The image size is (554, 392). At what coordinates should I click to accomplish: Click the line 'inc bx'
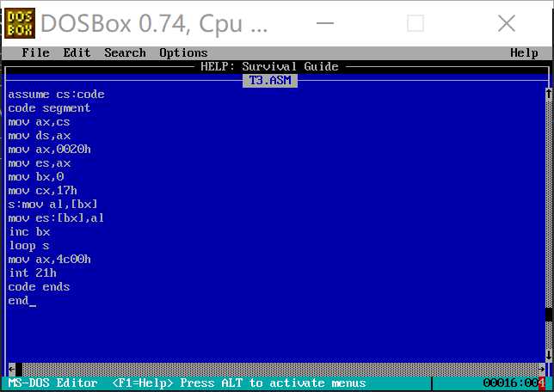(x=29, y=231)
